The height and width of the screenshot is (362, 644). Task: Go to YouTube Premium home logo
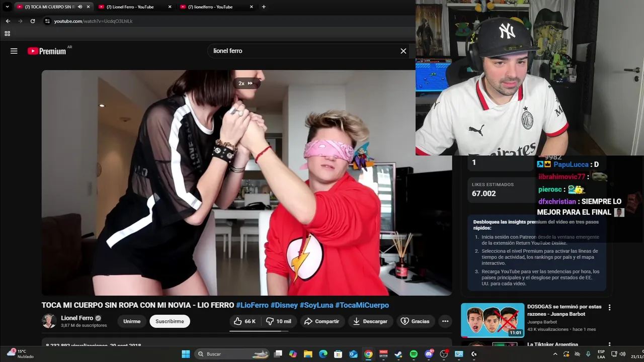(47, 51)
